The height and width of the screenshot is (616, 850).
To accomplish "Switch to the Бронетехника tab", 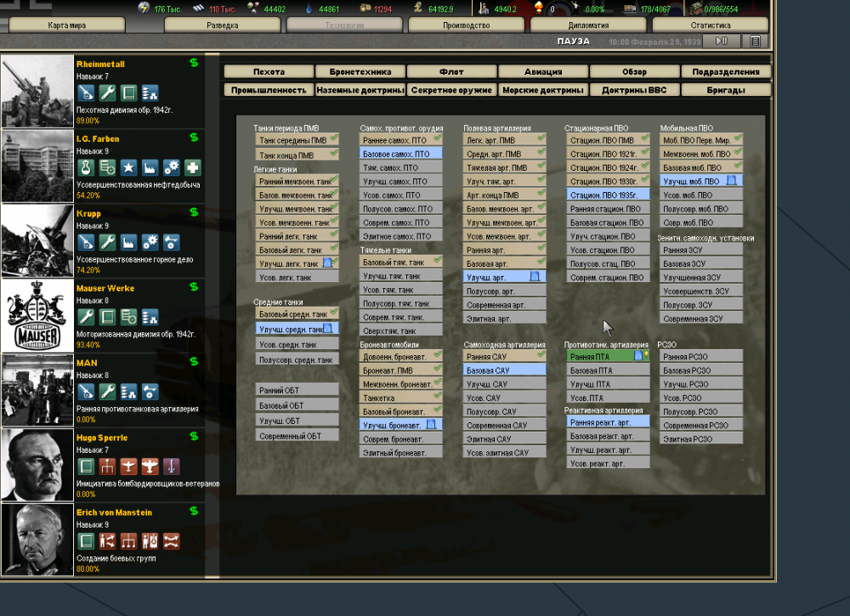I will pyautogui.click(x=360, y=72).
